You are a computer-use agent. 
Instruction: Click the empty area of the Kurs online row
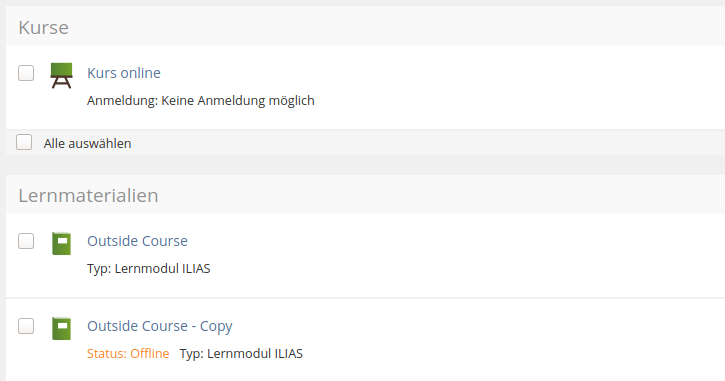[509, 87]
